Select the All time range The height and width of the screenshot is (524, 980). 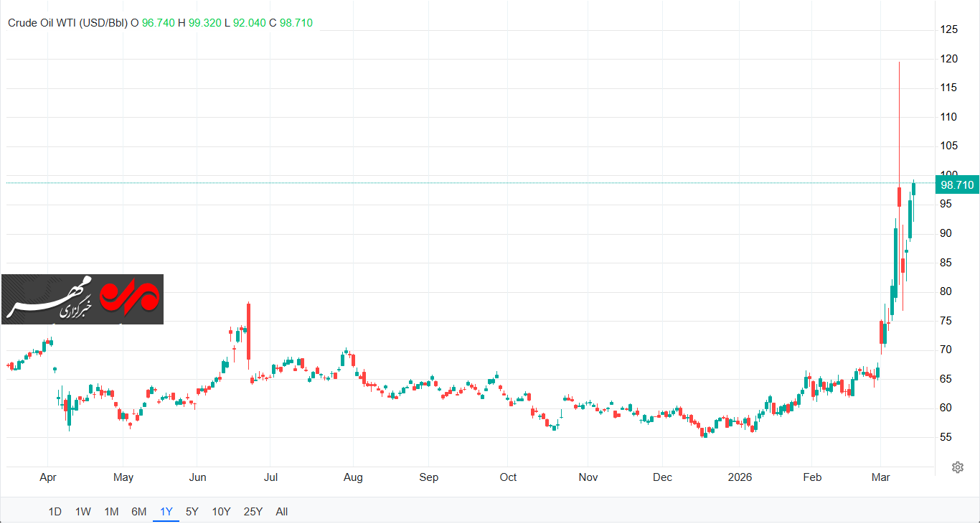282,512
